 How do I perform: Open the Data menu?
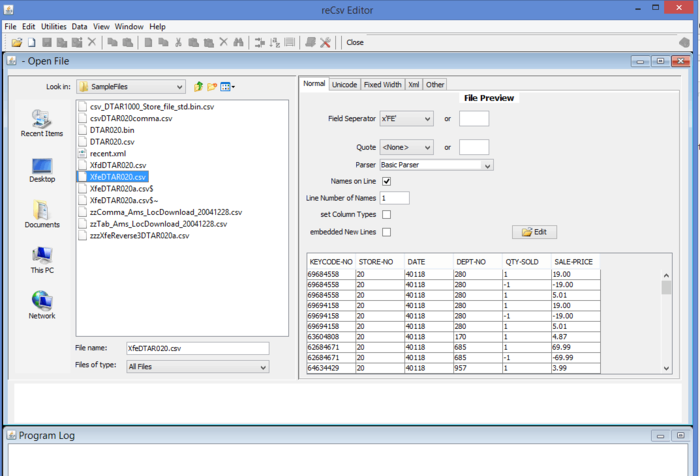pyautogui.click(x=79, y=26)
